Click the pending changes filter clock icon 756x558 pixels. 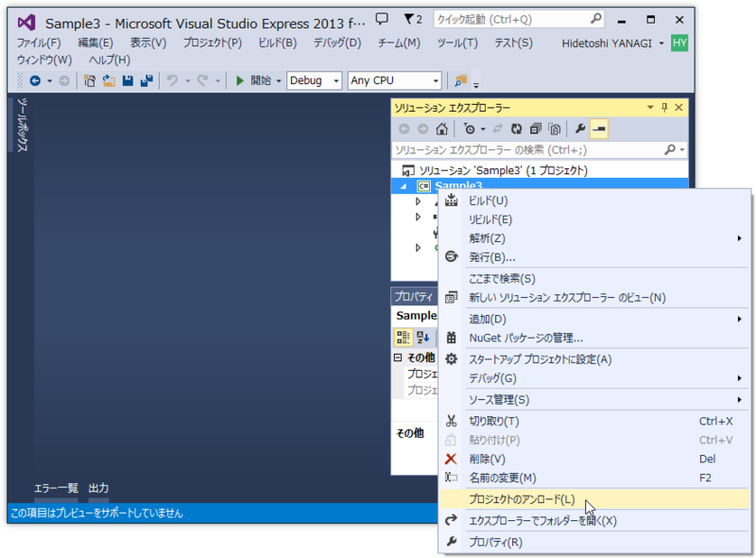click(469, 129)
